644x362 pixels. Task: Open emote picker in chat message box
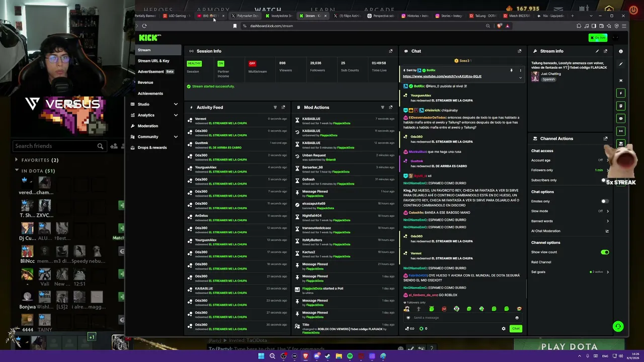coord(517,318)
